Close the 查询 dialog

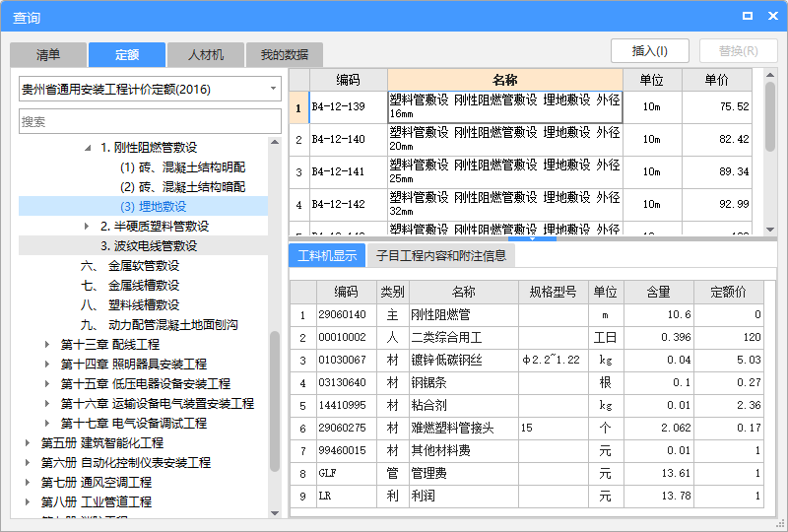[x=773, y=16]
